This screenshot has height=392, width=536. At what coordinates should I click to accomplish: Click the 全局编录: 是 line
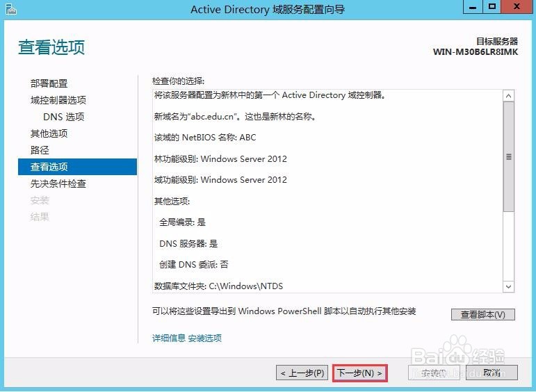click(183, 222)
